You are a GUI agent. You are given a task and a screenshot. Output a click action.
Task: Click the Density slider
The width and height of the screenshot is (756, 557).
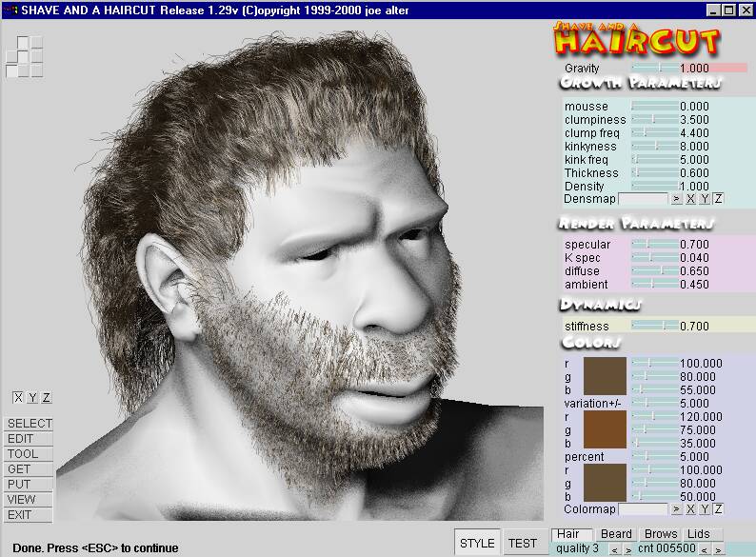pos(655,186)
